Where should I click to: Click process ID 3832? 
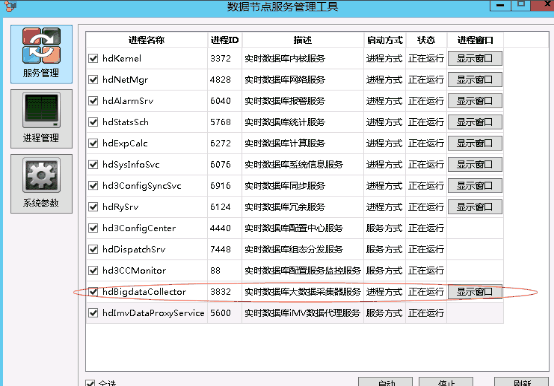220,291
